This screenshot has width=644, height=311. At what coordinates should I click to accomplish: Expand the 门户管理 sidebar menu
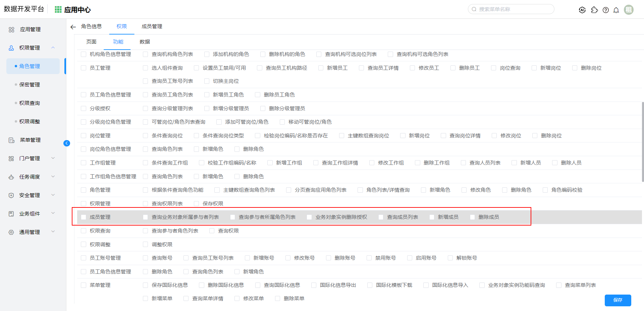[30, 158]
